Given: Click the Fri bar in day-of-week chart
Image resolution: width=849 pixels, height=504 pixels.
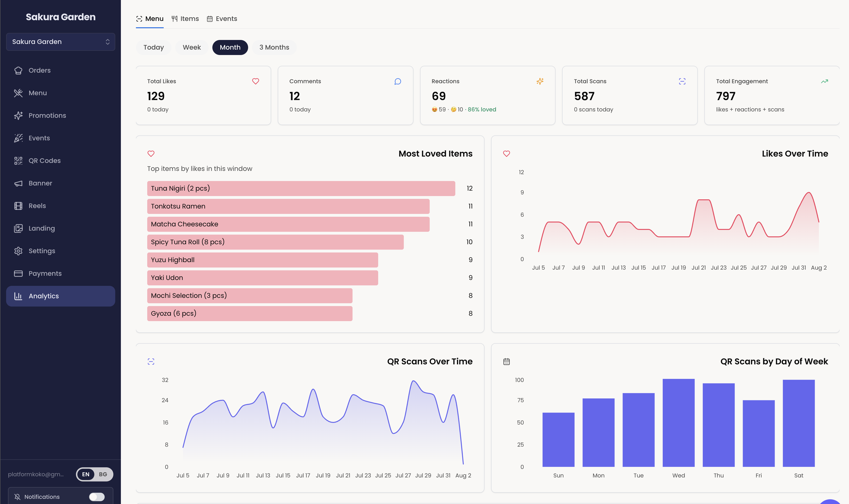Looking at the screenshot, I should pyautogui.click(x=759, y=434).
